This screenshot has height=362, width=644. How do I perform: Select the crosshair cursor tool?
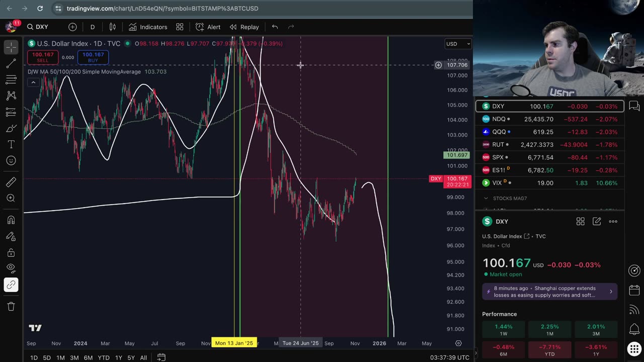[x=11, y=47]
